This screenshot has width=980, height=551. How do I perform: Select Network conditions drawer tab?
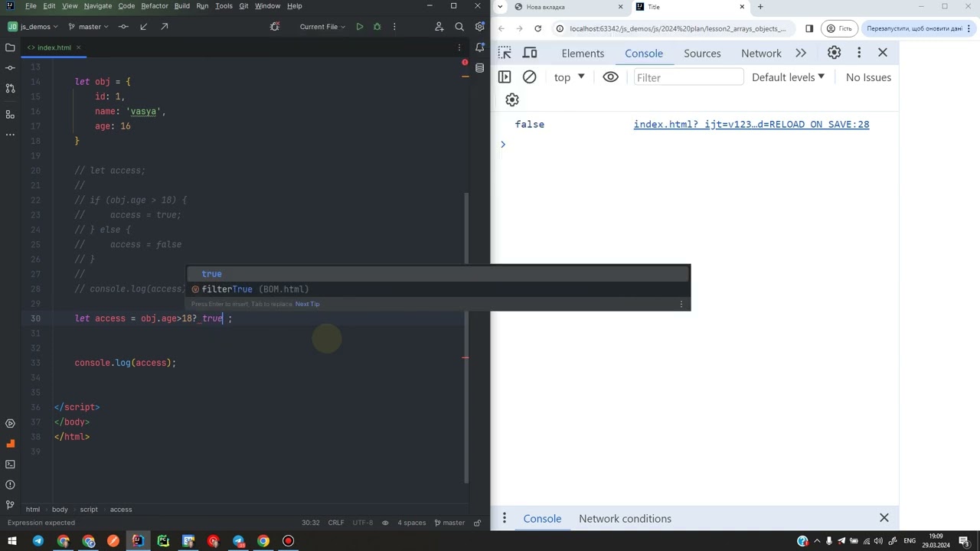click(625, 518)
